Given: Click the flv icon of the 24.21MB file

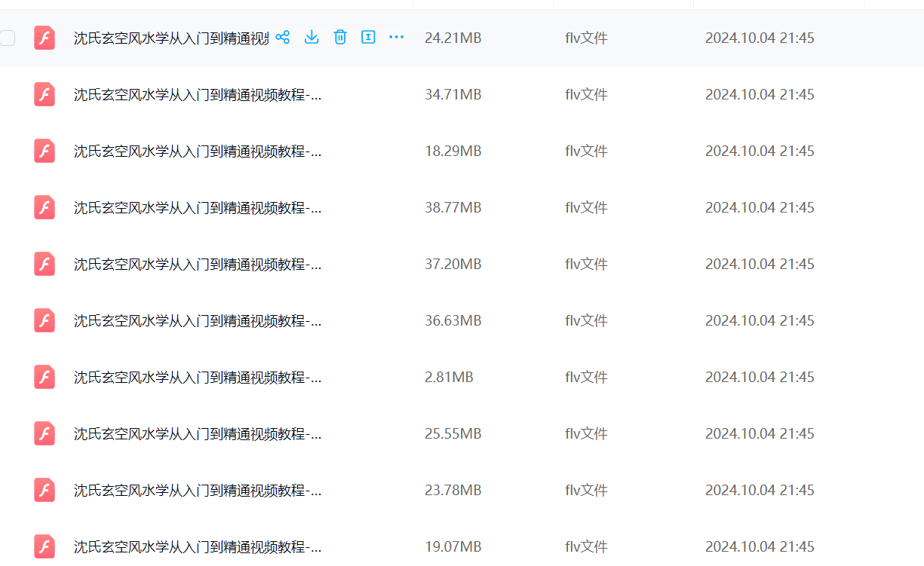Looking at the screenshot, I should pos(45,38).
